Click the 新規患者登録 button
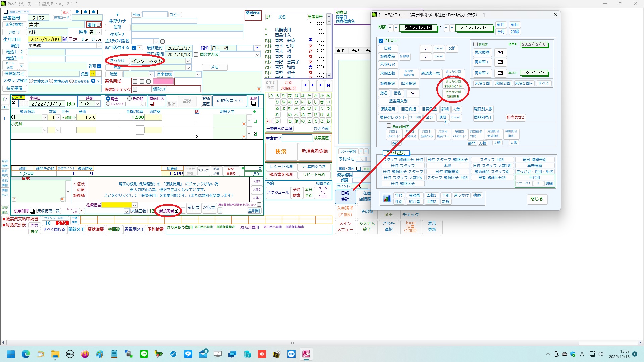Screen dimensions: 644x362 (x=314, y=151)
